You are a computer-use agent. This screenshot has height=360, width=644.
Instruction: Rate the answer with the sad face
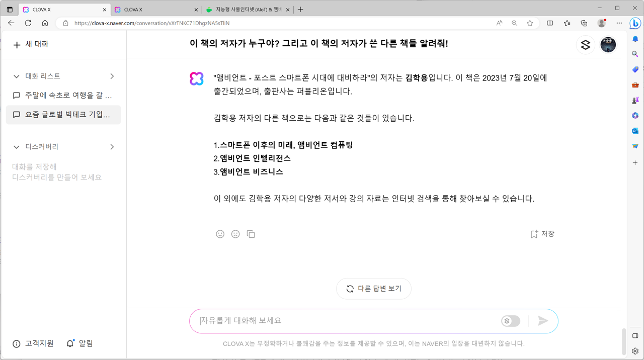click(x=235, y=234)
